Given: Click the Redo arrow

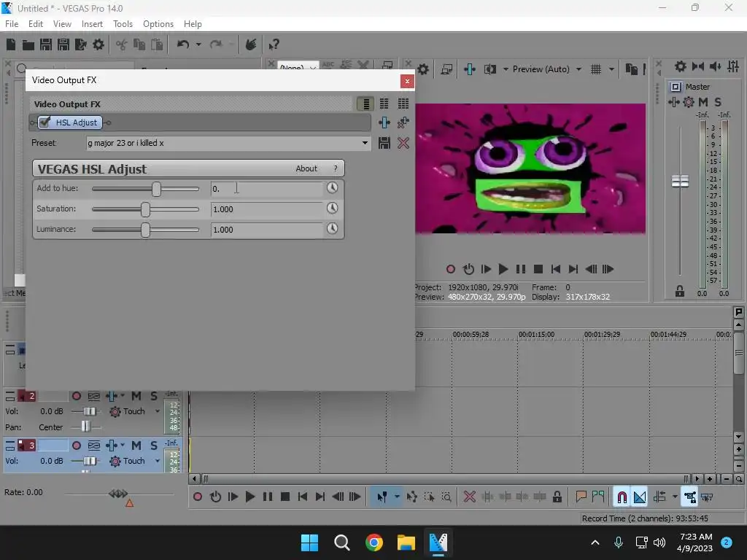Looking at the screenshot, I should [x=216, y=44].
